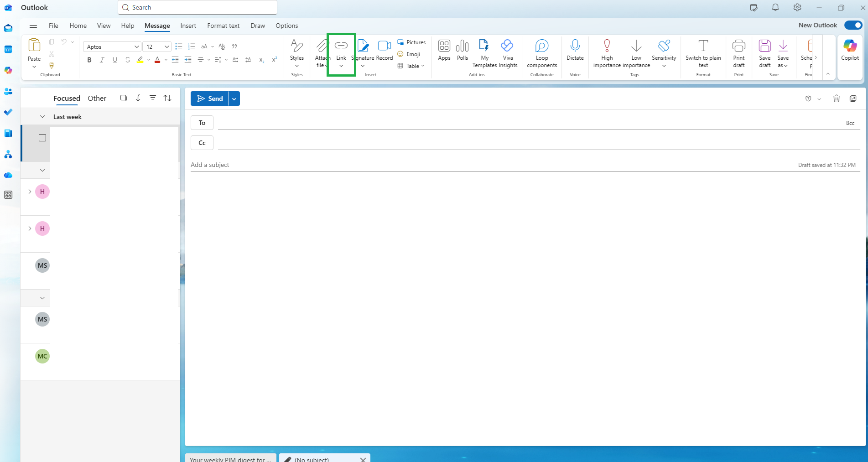Image resolution: width=868 pixels, height=462 pixels.
Task: Toggle Strikethrough formatting
Action: point(128,60)
